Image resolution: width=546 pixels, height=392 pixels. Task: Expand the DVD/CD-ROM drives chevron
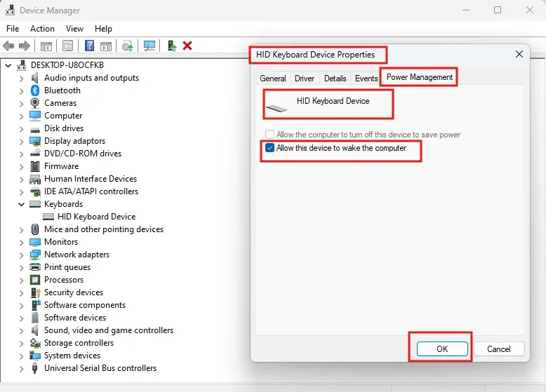point(21,154)
